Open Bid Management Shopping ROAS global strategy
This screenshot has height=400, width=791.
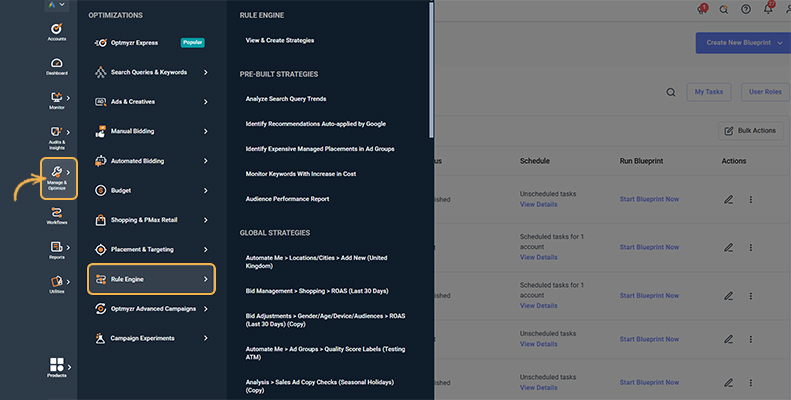pos(317,291)
